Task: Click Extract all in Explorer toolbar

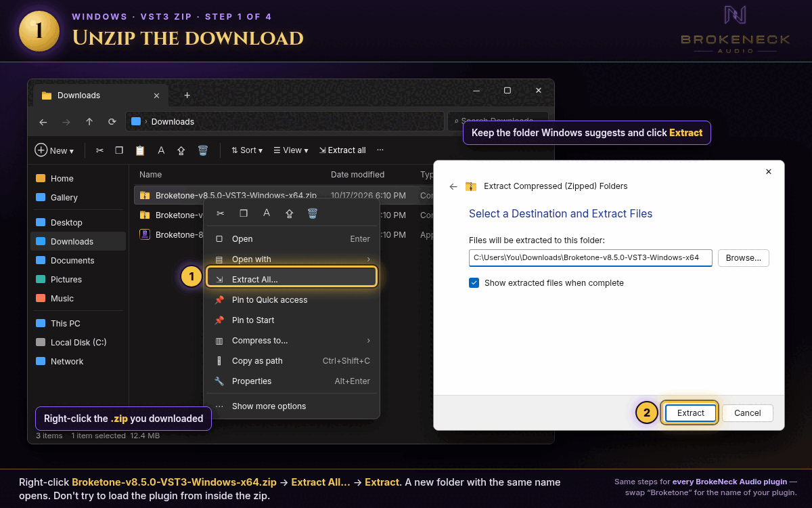Action: tap(342, 150)
